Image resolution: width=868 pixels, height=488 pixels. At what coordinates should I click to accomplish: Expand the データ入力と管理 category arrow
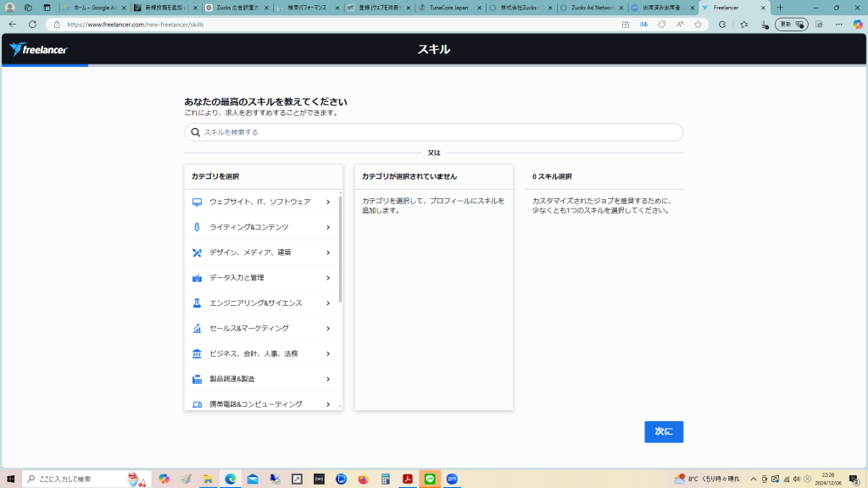pyautogui.click(x=328, y=278)
